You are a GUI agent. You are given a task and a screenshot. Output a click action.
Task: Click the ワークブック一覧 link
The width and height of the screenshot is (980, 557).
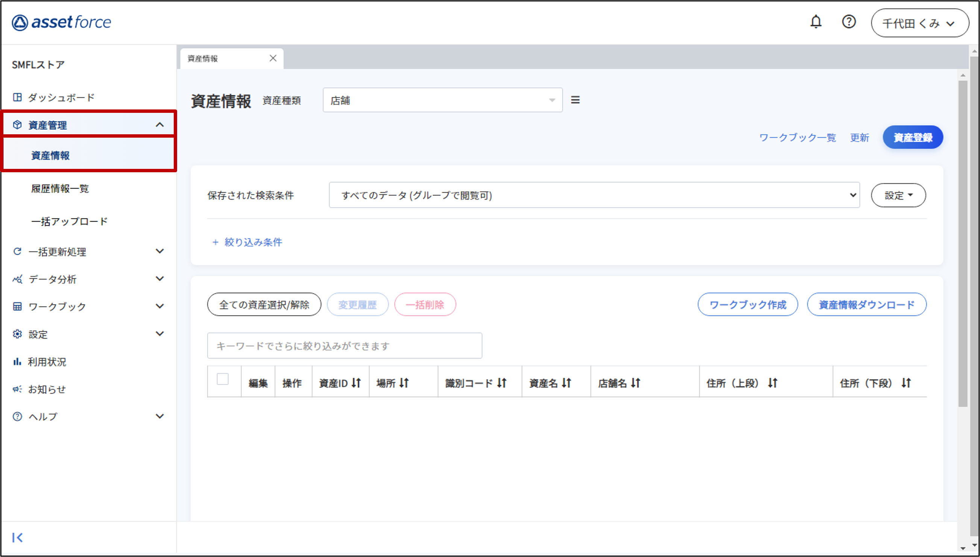point(797,138)
